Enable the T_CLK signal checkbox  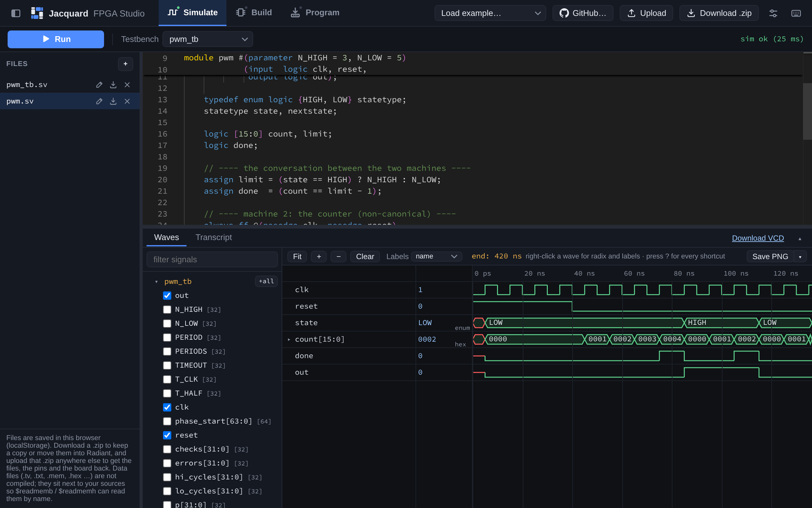coord(167,379)
